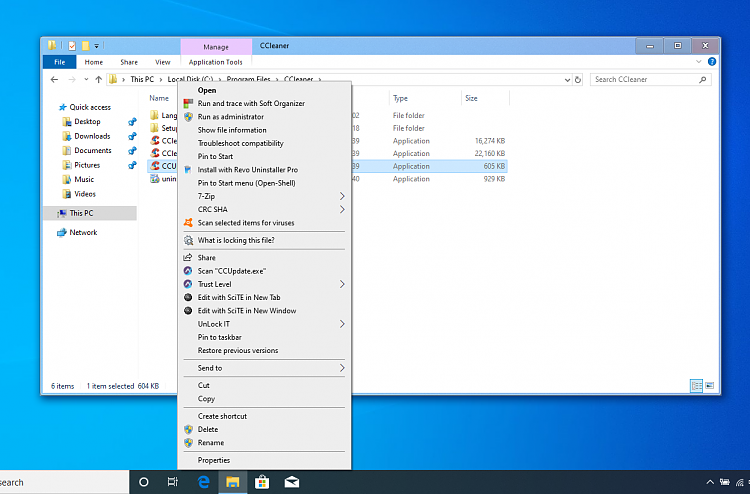Open Mail app from taskbar
This screenshot has height=494, width=750.
pyautogui.click(x=292, y=482)
